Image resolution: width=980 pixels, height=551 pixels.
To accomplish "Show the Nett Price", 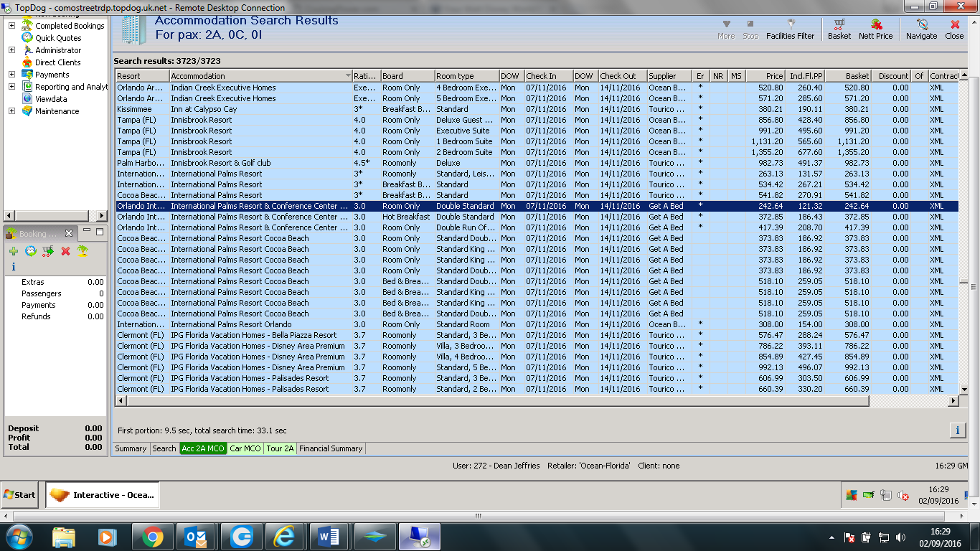I will click(876, 29).
